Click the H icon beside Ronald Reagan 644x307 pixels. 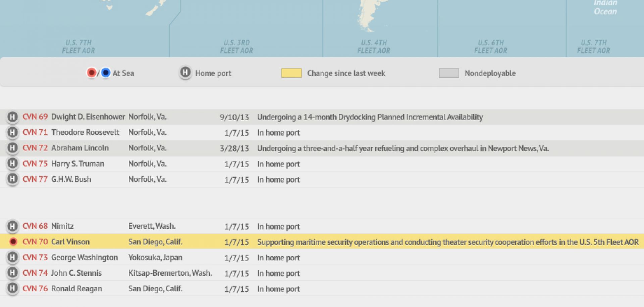click(x=12, y=289)
